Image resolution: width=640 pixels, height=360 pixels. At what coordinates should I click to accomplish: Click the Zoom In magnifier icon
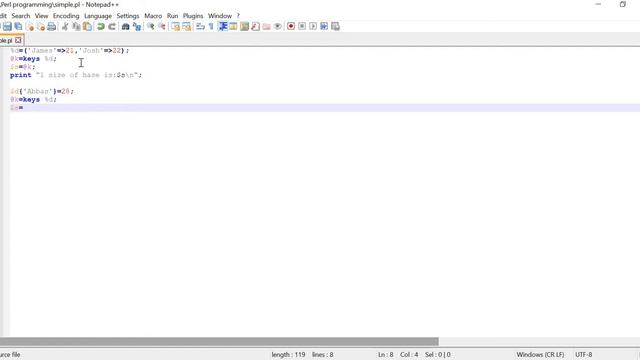(151, 27)
